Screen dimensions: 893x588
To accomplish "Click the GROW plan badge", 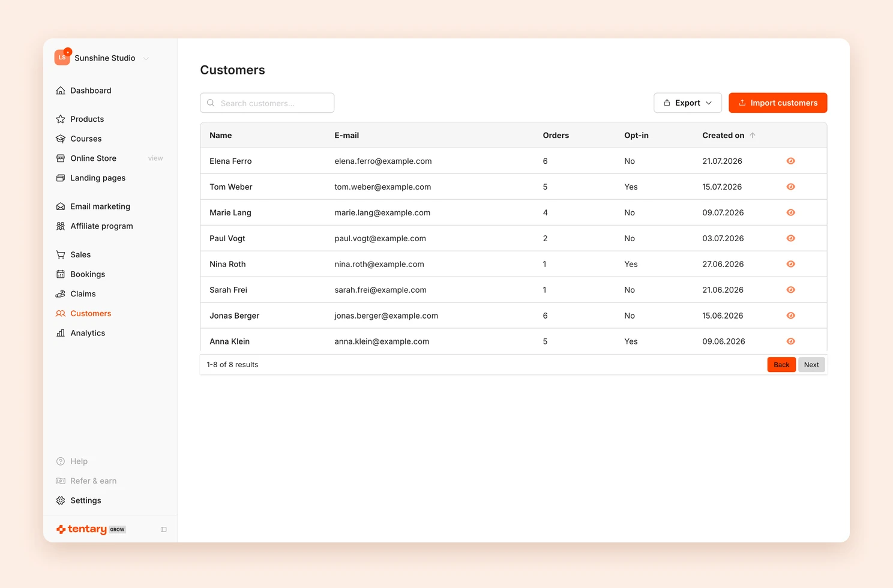I will (118, 530).
